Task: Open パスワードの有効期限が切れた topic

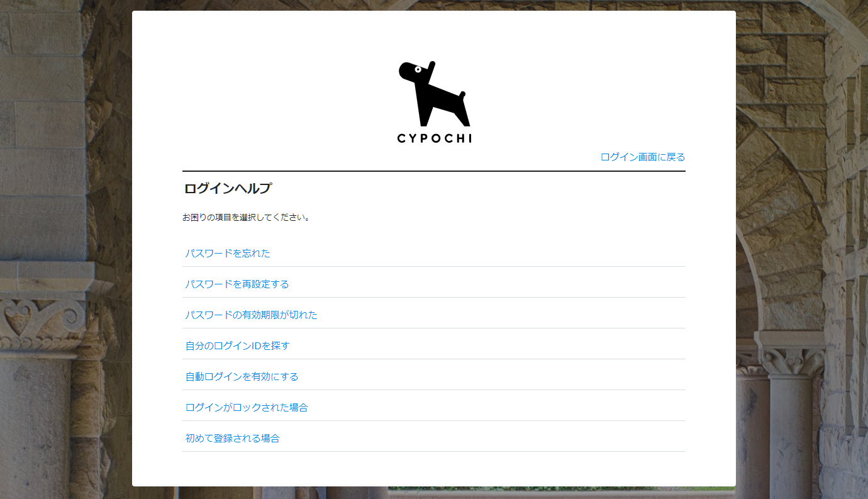Action: pos(251,315)
